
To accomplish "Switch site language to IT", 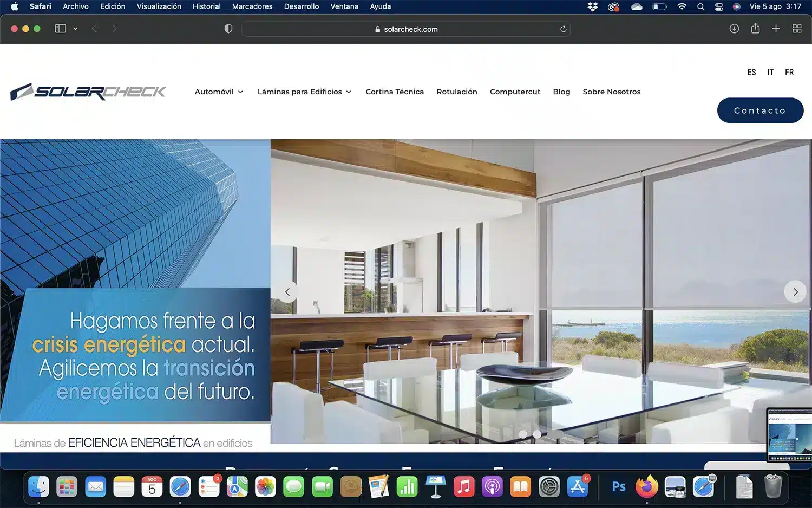I will [770, 72].
